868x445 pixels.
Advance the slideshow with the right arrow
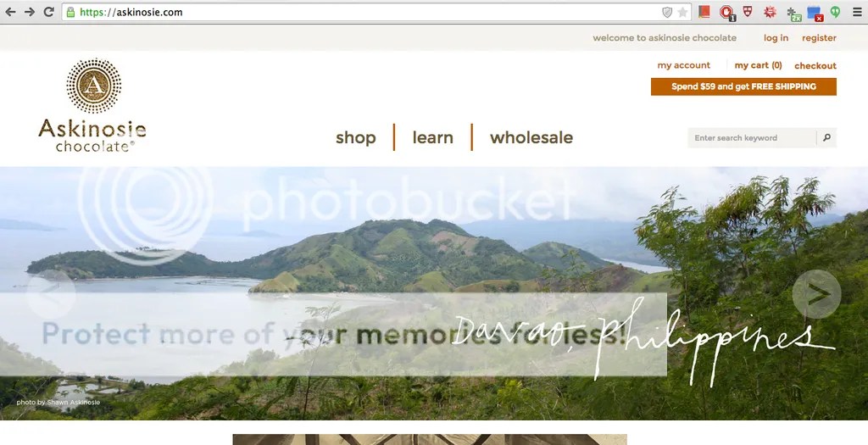click(x=816, y=294)
